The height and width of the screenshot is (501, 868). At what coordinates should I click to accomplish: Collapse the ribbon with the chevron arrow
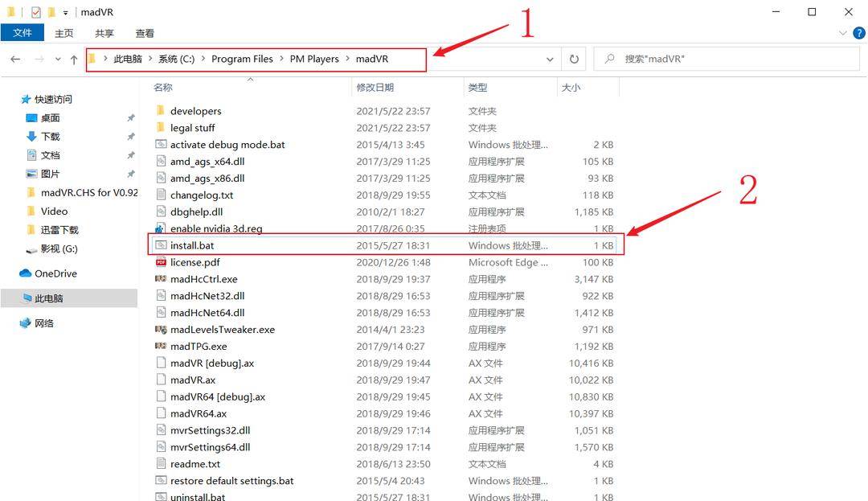pos(842,33)
